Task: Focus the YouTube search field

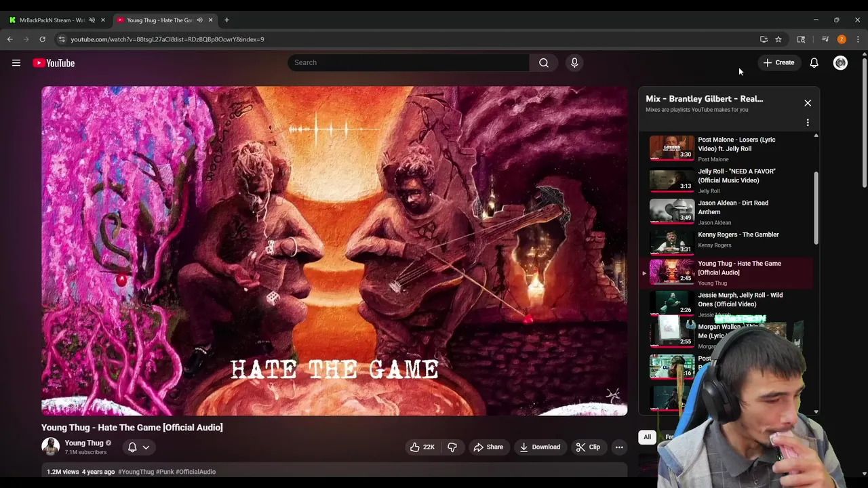Action: tap(408, 62)
